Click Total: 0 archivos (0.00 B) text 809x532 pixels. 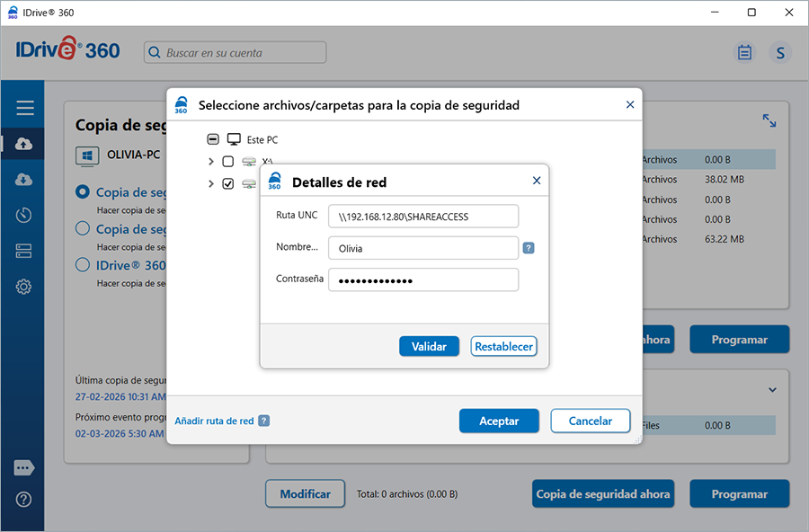click(407, 494)
